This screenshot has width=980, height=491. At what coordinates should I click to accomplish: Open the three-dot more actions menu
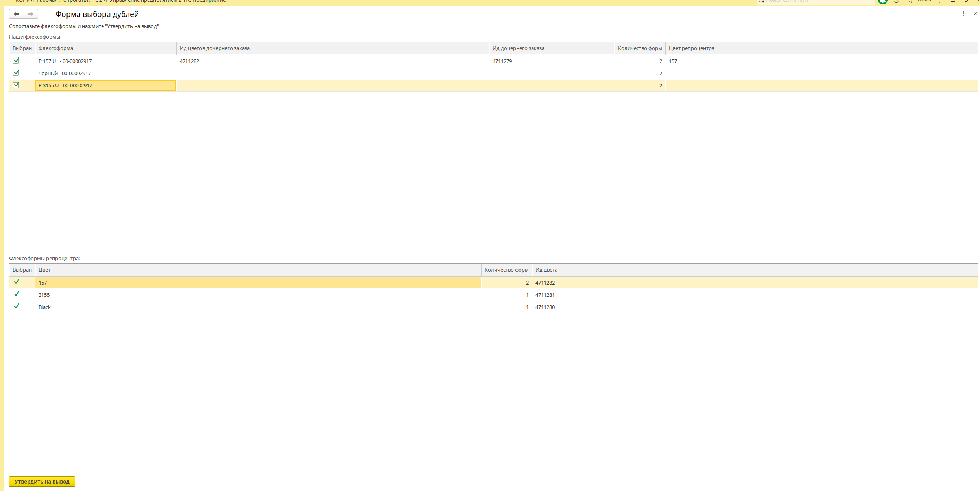pyautogui.click(x=963, y=14)
